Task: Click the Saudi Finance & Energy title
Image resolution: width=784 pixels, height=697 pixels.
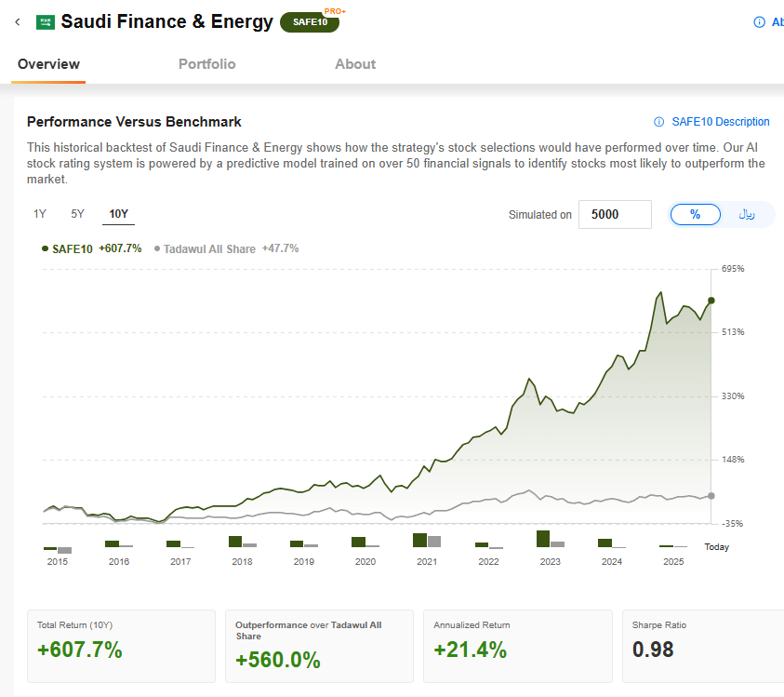Action: click(x=167, y=21)
